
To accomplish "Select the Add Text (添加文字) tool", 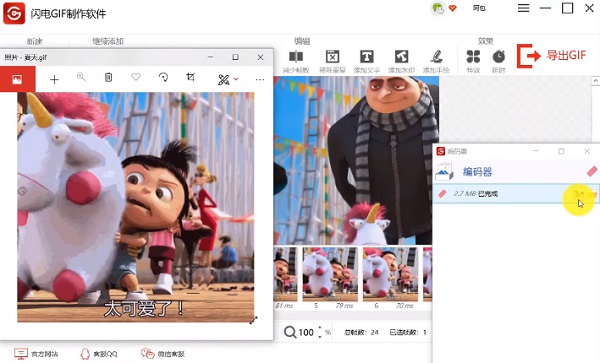I will (367, 62).
